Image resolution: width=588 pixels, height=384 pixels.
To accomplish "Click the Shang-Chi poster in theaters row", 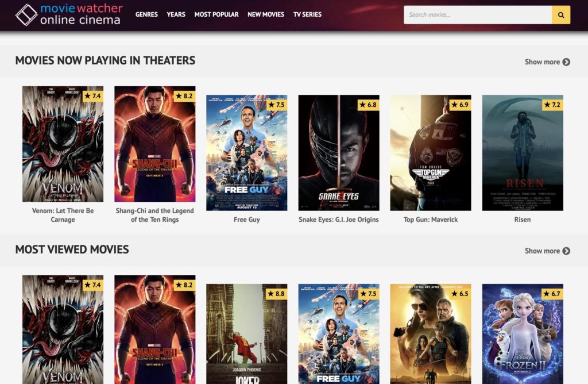I will [x=155, y=144].
